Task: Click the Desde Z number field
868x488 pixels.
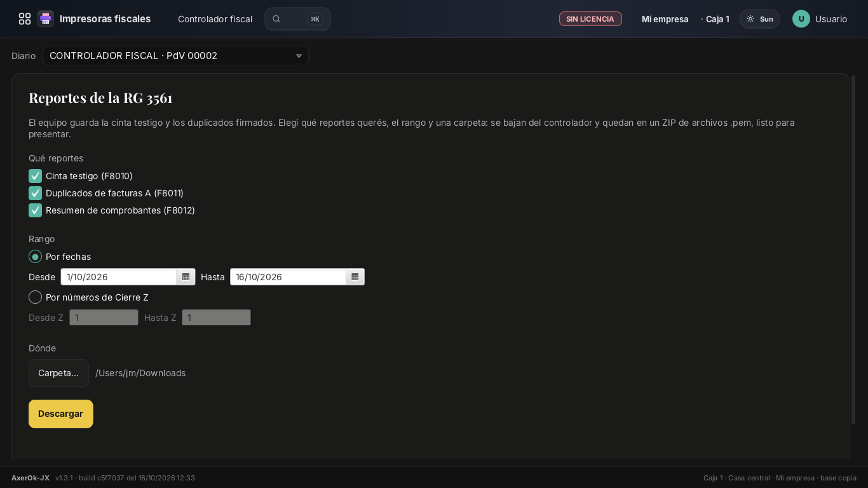Action: coord(104,318)
